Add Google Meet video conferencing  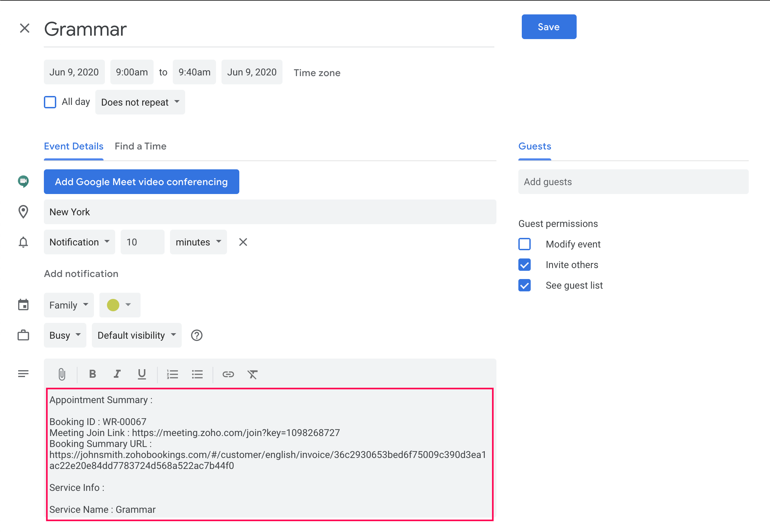141,182
